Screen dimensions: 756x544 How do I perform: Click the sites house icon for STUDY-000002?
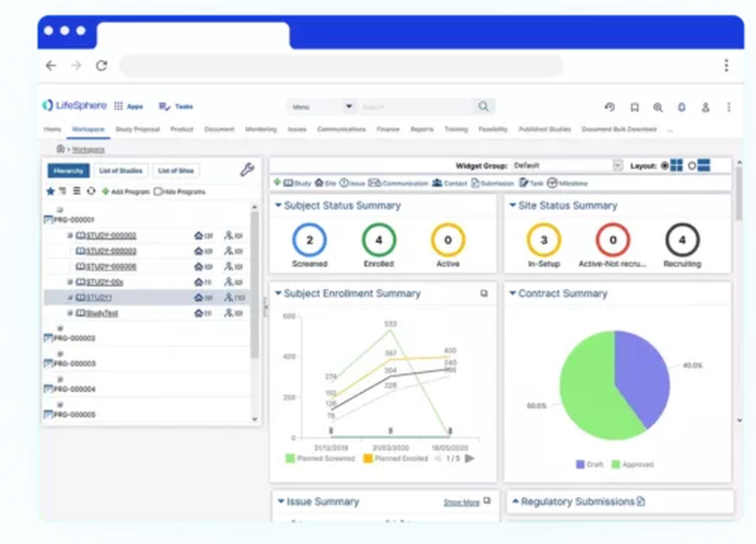198,235
